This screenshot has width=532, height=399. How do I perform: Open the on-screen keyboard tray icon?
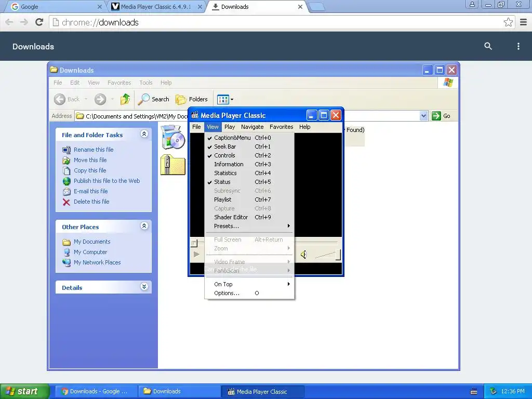pos(474,392)
